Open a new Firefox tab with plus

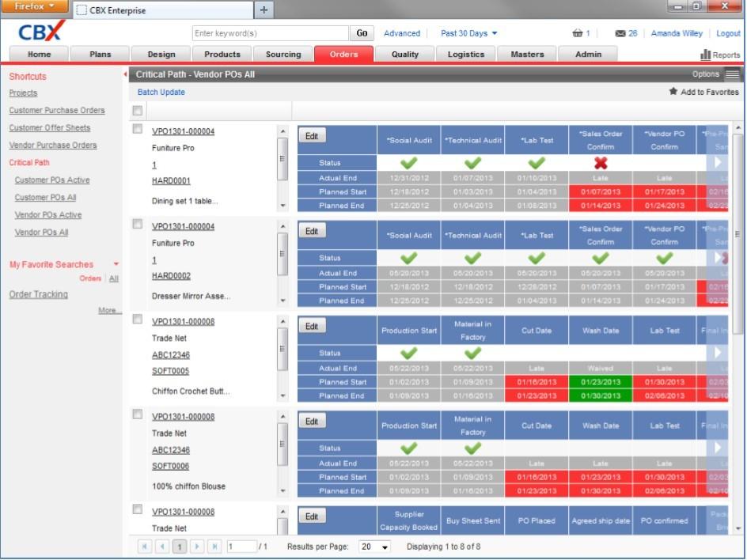coord(264,10)
